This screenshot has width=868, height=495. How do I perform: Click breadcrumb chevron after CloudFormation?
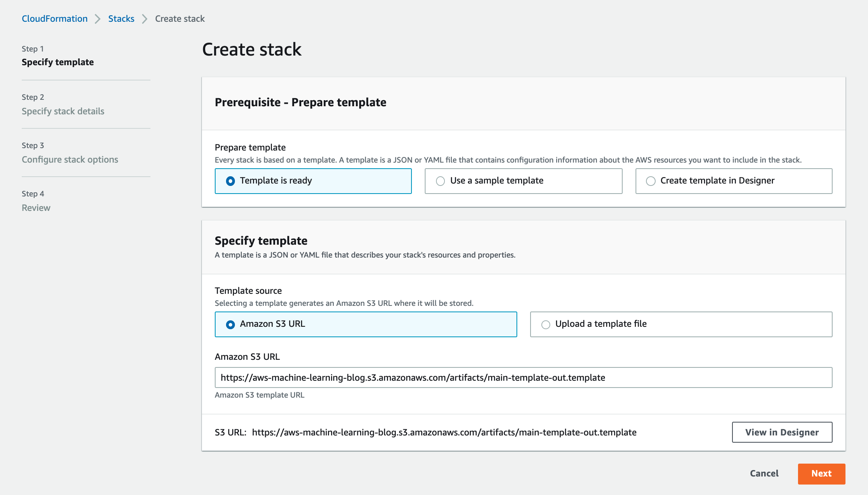(x=97, y=19)
